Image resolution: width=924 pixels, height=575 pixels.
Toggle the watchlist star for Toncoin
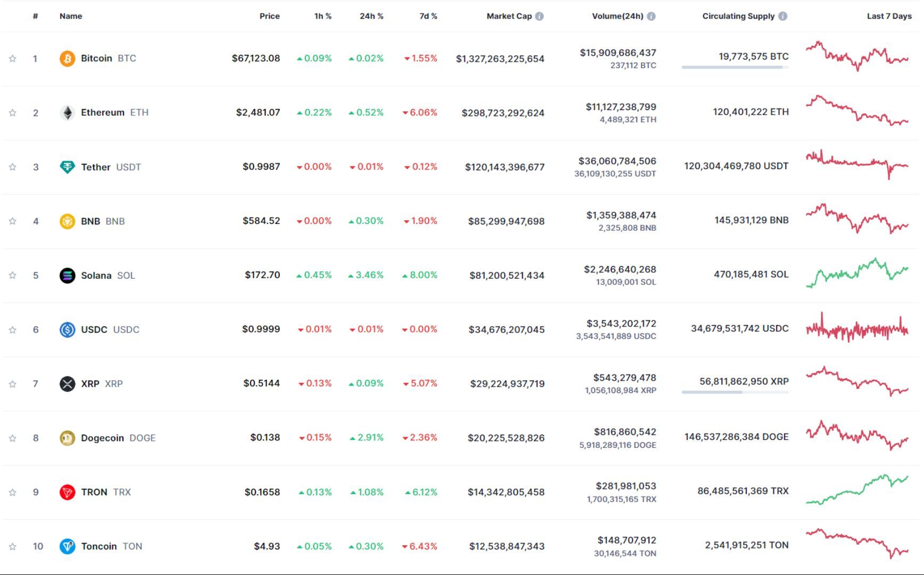[11, 546]
